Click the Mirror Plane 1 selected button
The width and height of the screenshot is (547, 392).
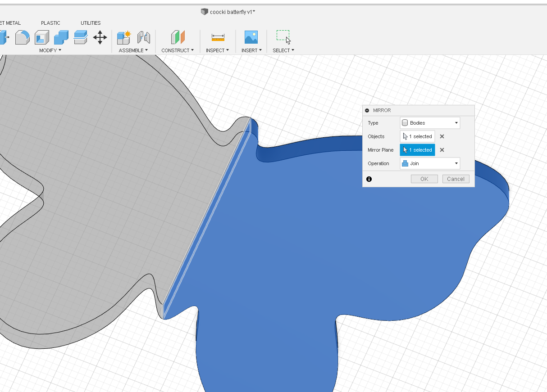(x=417, y=150)
